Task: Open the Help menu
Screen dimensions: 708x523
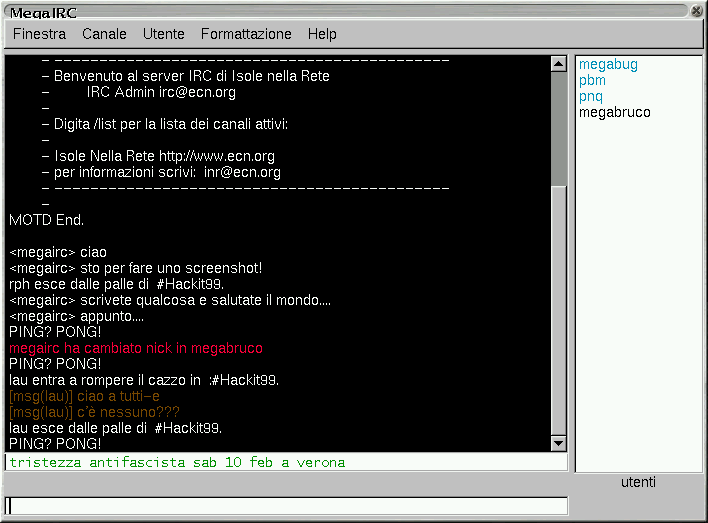Action: click(322, 34)
